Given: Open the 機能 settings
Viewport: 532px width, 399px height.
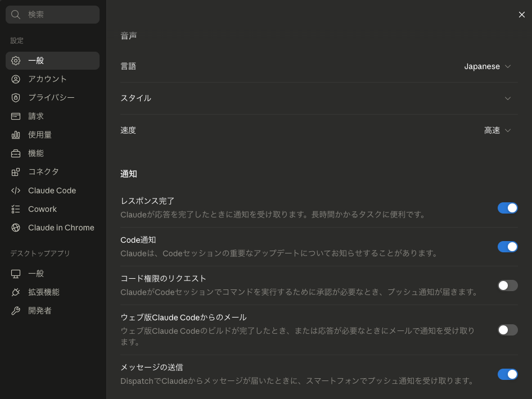Looking at the screenshot, I should [x=53, y=153].
